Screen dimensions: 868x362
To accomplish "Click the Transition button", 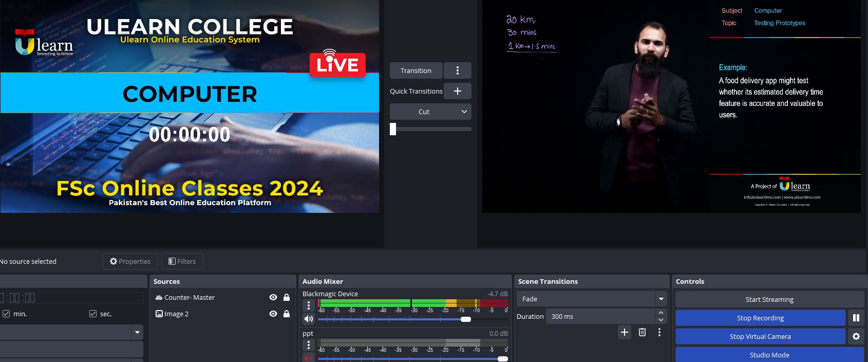I will click(x=416, y=70).
